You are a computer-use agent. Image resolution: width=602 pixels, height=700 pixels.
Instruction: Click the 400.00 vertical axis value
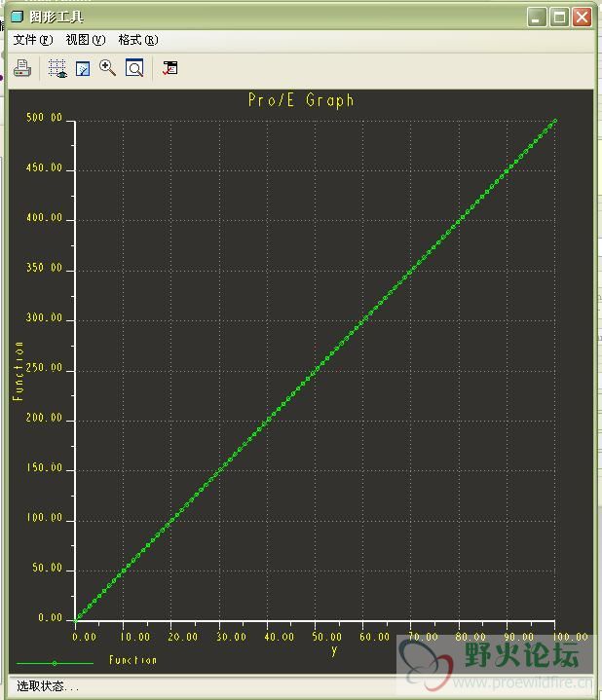(44, 217)
